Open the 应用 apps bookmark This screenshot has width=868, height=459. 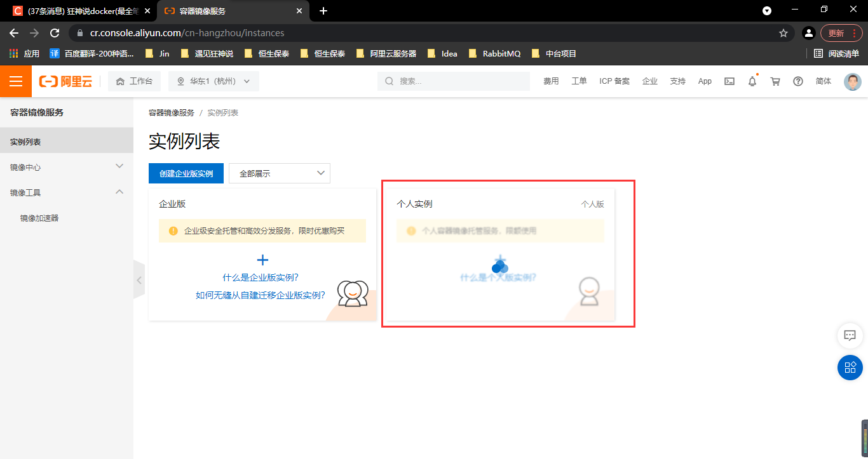[24, 53]
